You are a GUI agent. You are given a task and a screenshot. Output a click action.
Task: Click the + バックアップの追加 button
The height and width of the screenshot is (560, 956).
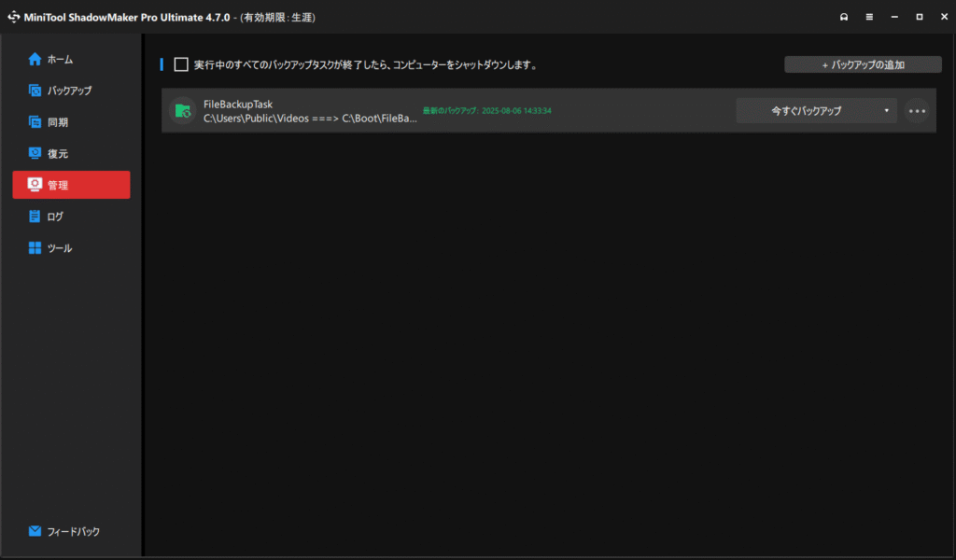tap(863, 64)
